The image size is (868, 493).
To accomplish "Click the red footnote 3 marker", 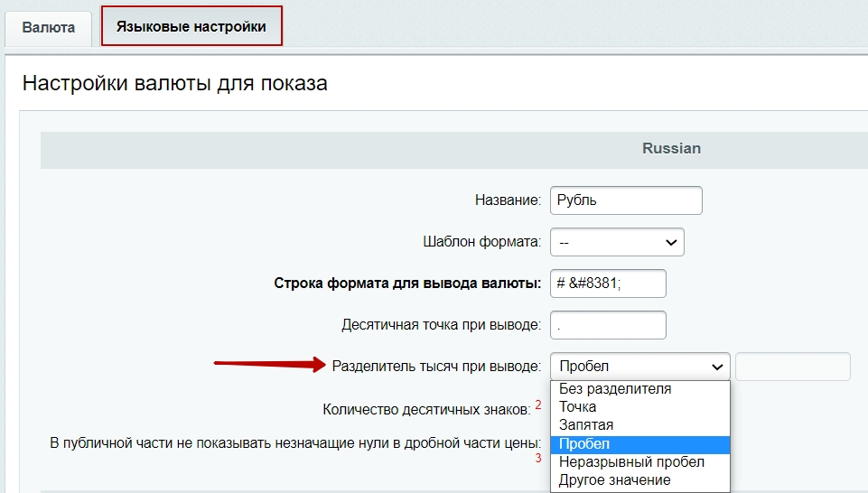I will pyautogui.click(x=538, y=459).
